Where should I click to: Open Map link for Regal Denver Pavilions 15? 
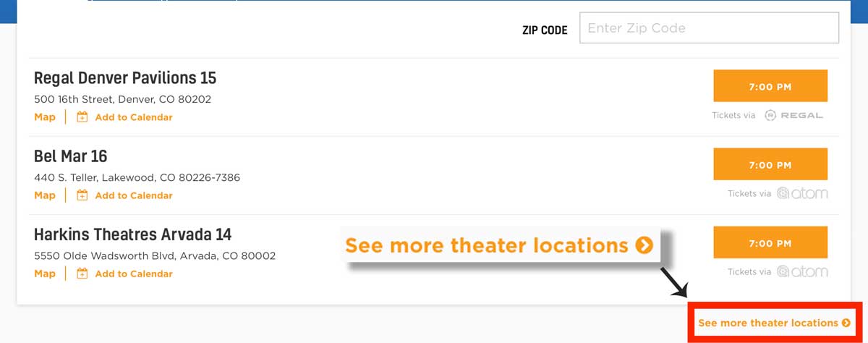[45, 117]
